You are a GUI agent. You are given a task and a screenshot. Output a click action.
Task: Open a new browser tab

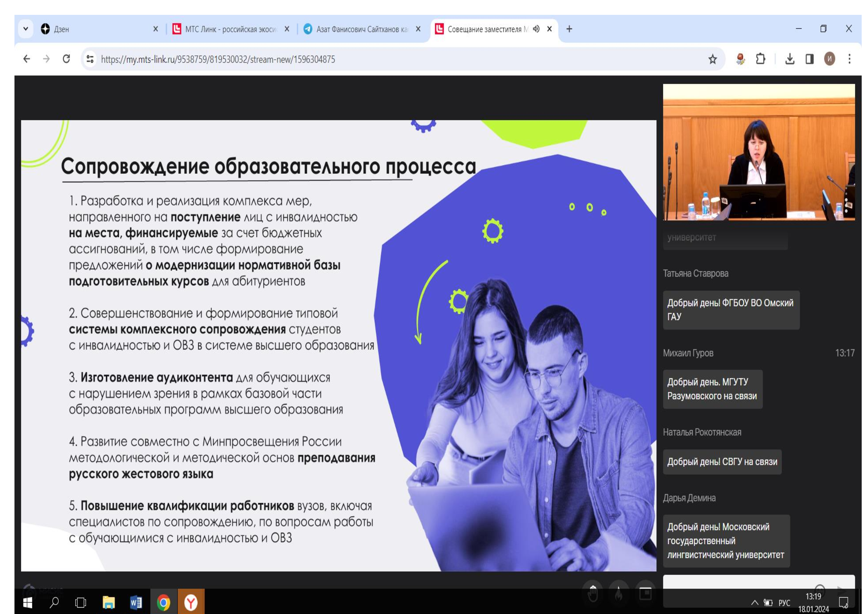[569, 29]
